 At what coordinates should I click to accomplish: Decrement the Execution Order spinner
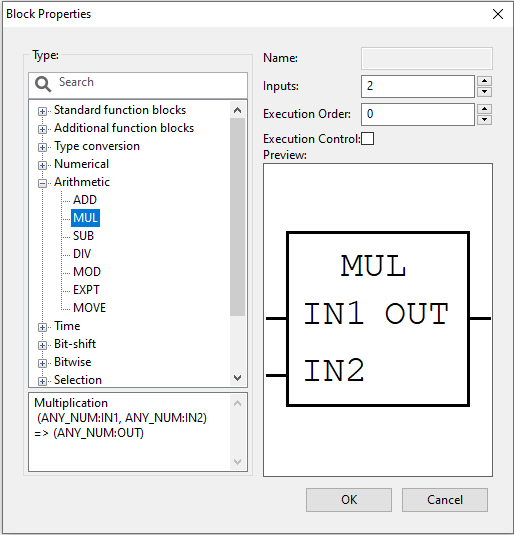pos(484,120)
